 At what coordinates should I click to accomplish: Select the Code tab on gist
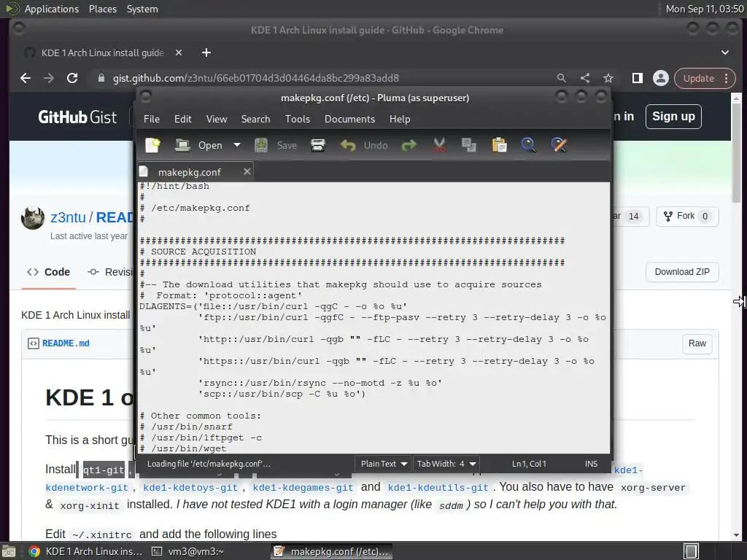pos(49,273)
